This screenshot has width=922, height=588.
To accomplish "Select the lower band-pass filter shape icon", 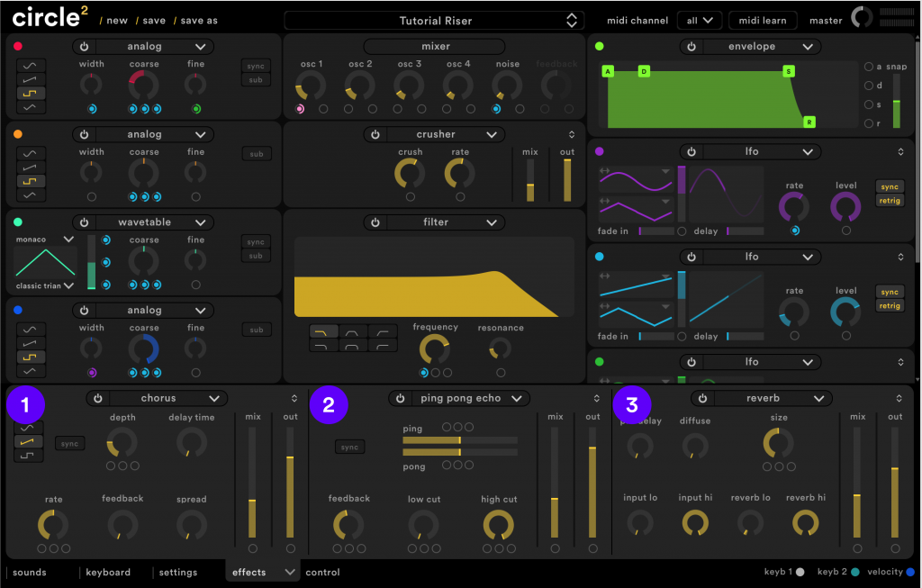I will tap(353, 346).
